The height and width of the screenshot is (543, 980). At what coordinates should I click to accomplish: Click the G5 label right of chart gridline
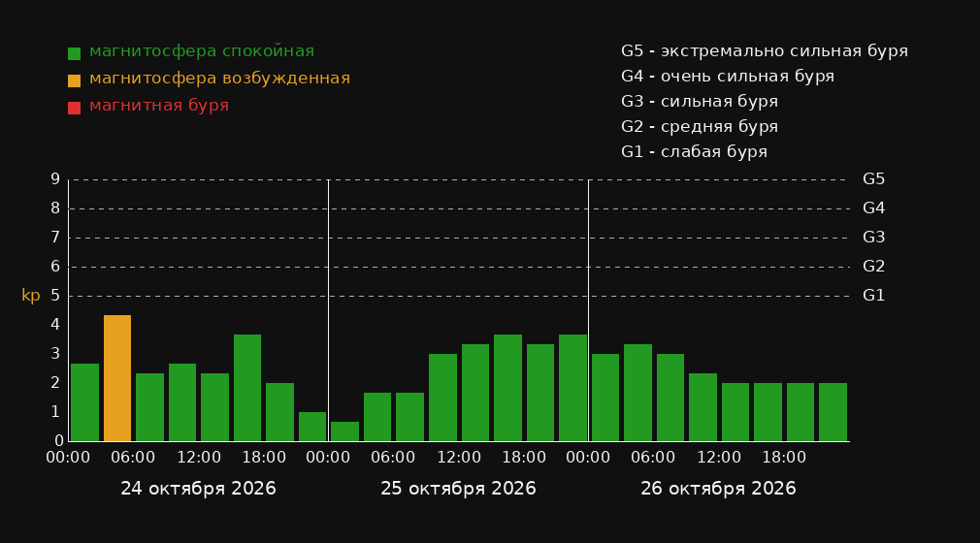tap(873, 179)
